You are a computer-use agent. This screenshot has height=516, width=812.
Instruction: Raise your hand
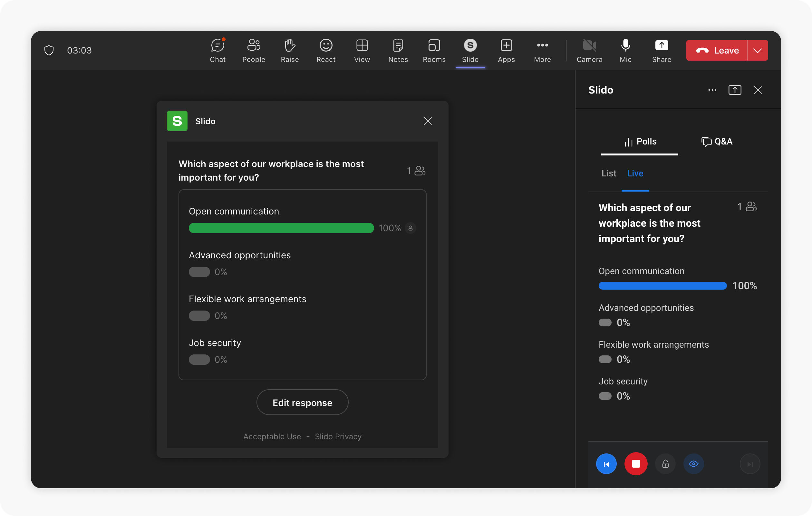[x=290, y=51]
